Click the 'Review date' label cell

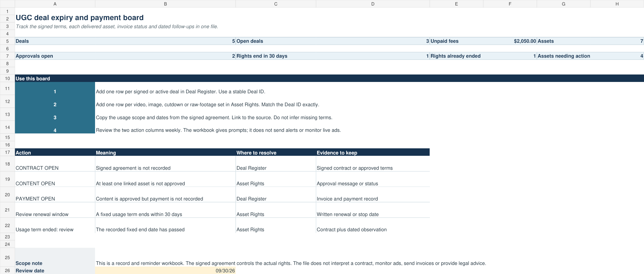coord(55,270)
